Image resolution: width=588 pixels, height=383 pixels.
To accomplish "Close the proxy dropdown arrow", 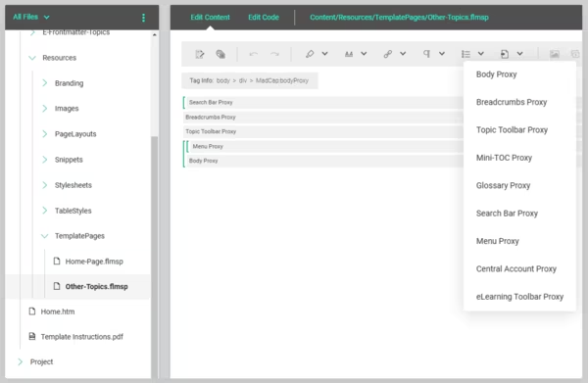I will click(x=519, y=54).
